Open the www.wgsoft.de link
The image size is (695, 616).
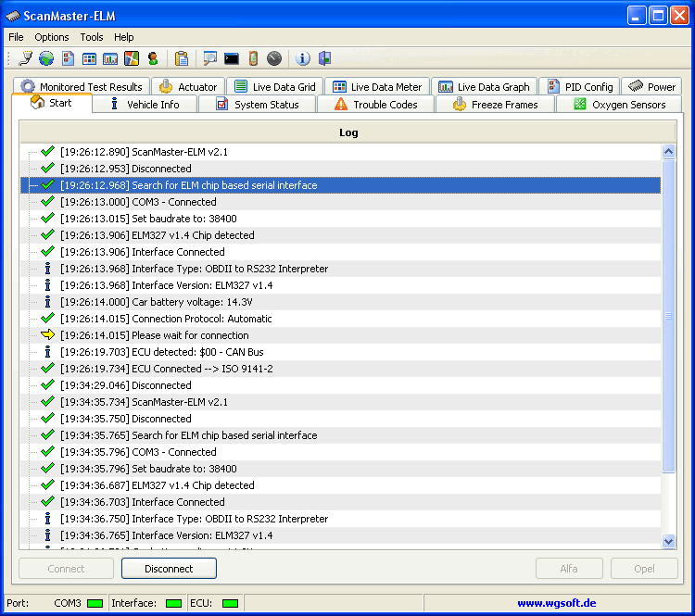pos(556,603)
